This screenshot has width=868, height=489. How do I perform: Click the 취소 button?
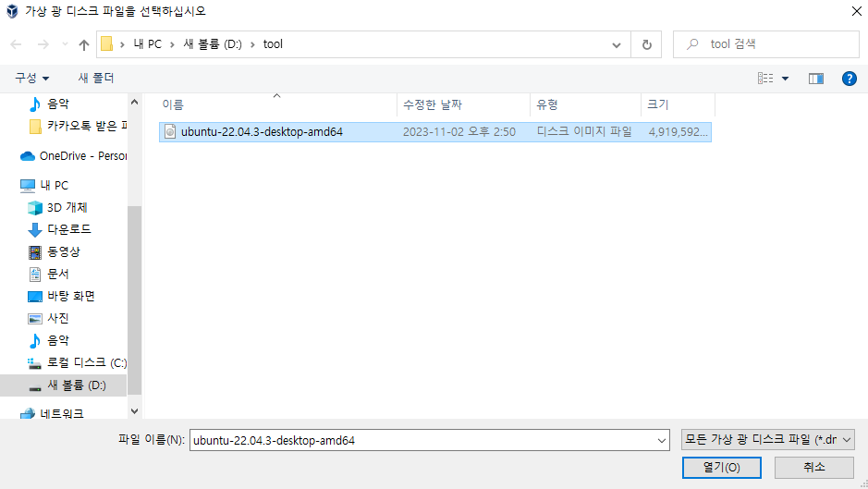point(813,468)
